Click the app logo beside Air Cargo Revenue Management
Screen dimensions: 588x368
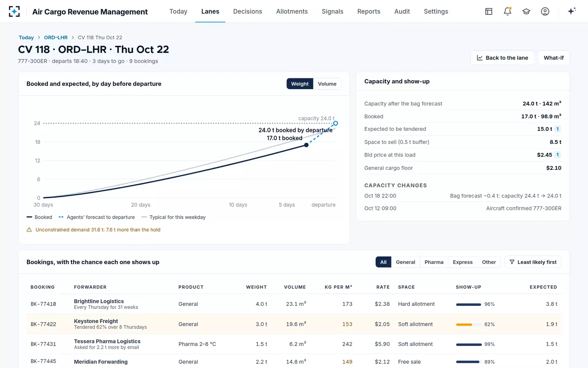pyautogui.click(x=14, y=11)
